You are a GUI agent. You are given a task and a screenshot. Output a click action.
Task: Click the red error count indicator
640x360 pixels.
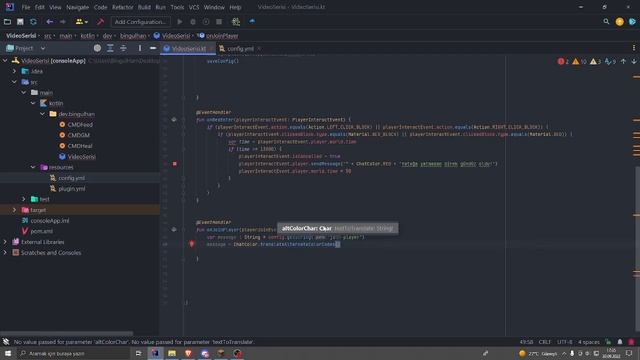(563, 62)
